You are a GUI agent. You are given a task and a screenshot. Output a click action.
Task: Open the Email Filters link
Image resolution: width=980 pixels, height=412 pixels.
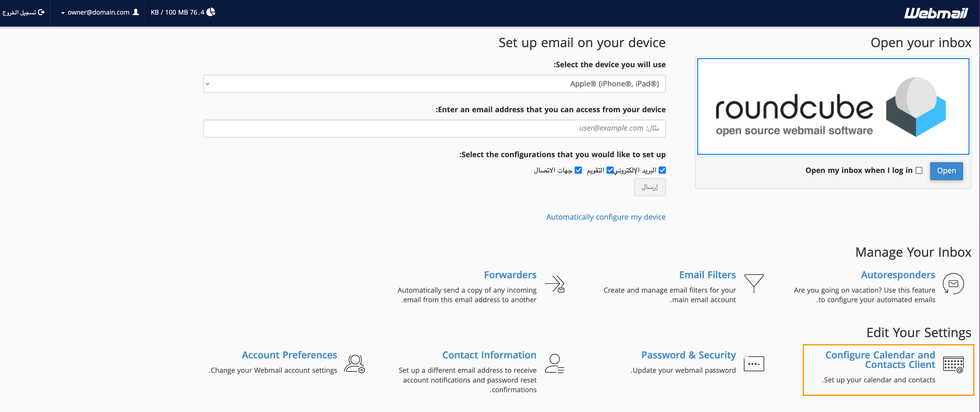pyautogui.click(x=707, y=275)
